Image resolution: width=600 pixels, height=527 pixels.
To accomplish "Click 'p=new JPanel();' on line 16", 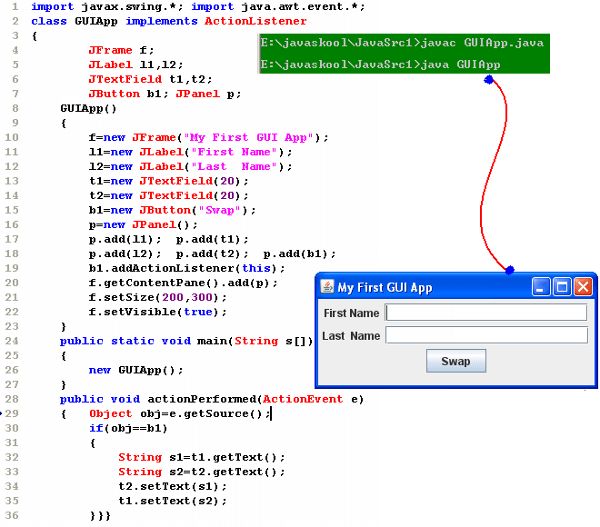I will pos(143,225).
